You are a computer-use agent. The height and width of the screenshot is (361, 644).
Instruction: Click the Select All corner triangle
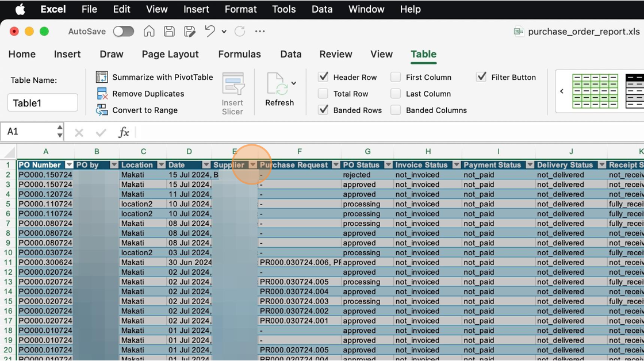click(x=9, y=152)
